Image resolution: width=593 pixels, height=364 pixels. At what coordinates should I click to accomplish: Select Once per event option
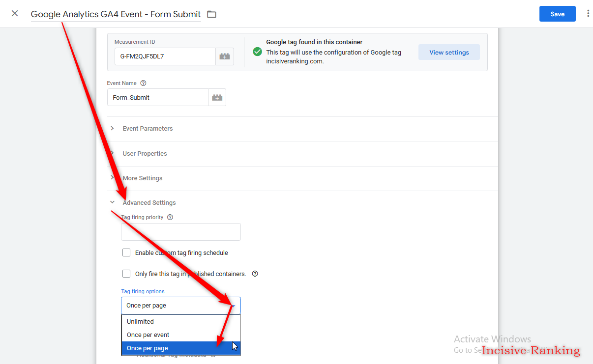click(181, 335)
